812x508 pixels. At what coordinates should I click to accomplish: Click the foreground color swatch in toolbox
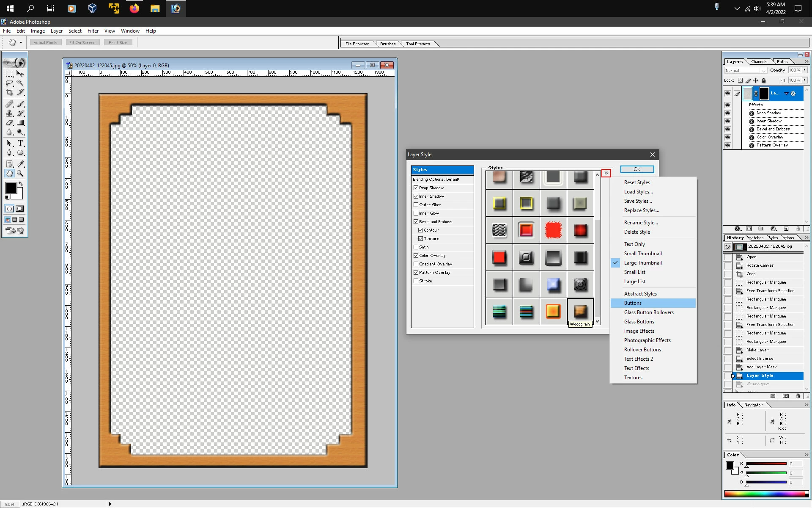click(x=11, y=188)
